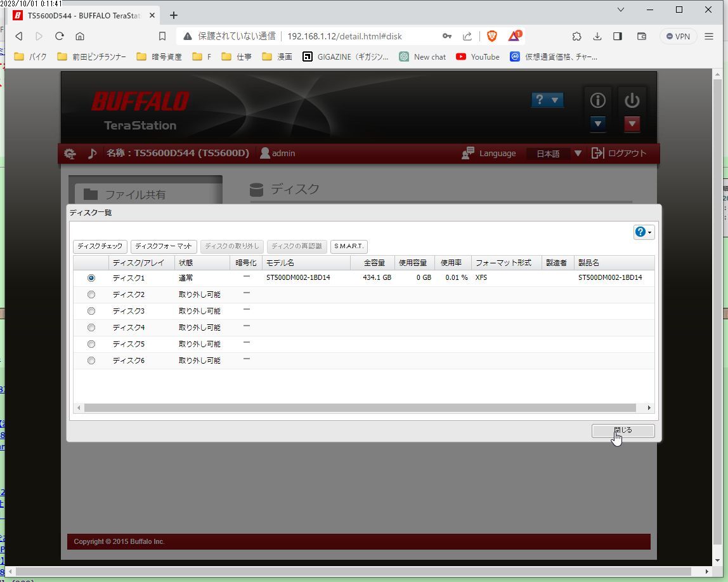The height and width of the screenshot is (582, 728).
Task: Click the music note icon
Action: pyautogui.click(x=93, y=154)
